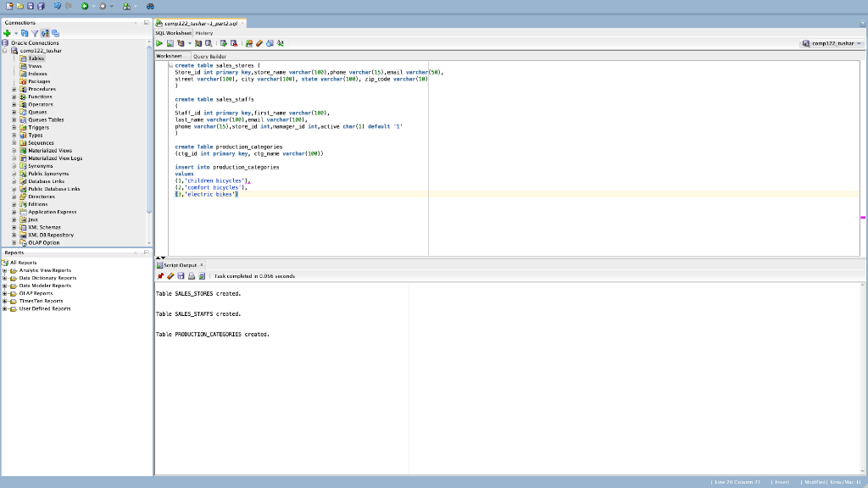Select the Packages tree item
This screenshot has height=488, width=868.
pos(39,81)
